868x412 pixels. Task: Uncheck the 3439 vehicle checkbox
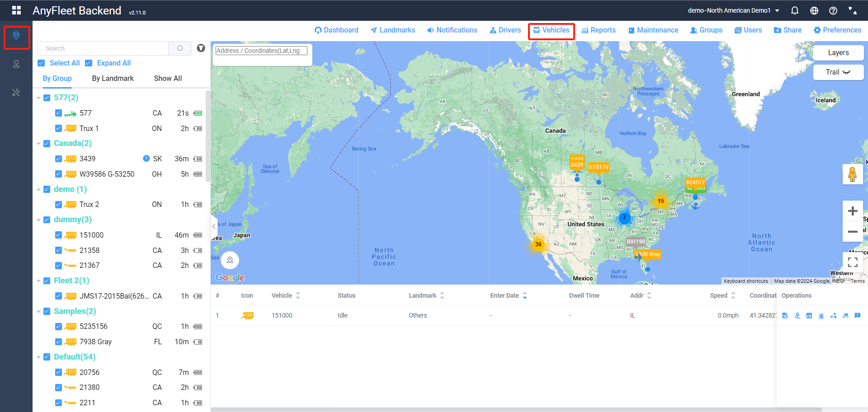coord(58,159)
